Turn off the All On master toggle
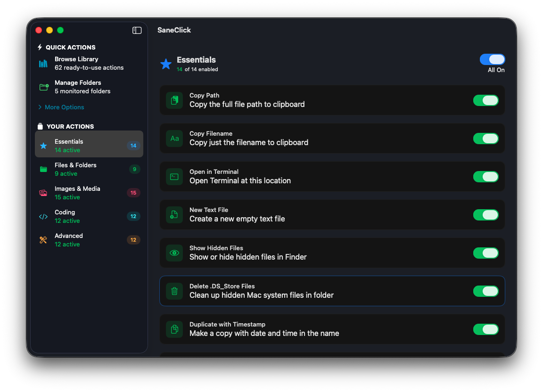The height and width of the screenshot is (392, 543). click(x=492, y=59)
